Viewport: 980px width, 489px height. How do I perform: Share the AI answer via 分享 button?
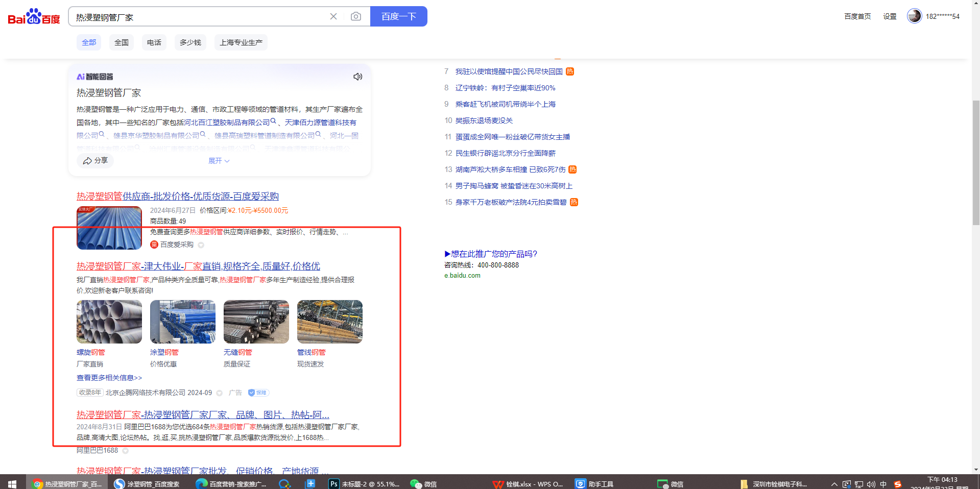(x=95, y=160)
